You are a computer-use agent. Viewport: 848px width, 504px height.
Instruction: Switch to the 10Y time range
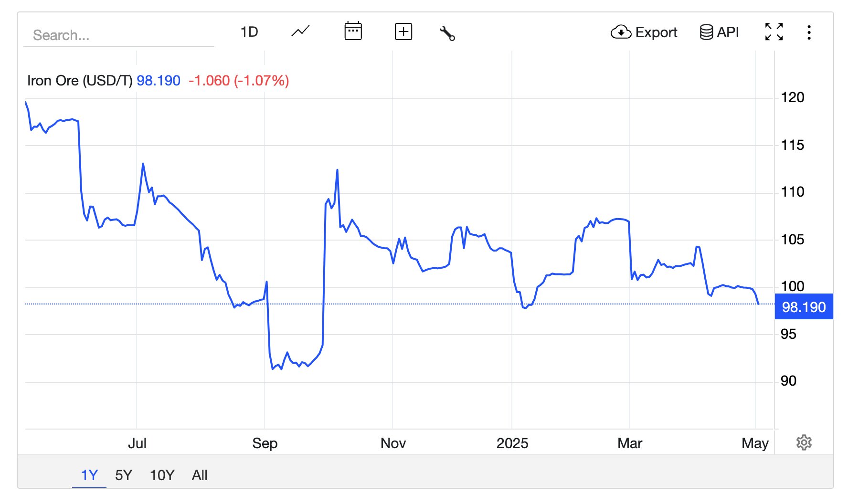[162, 475]
